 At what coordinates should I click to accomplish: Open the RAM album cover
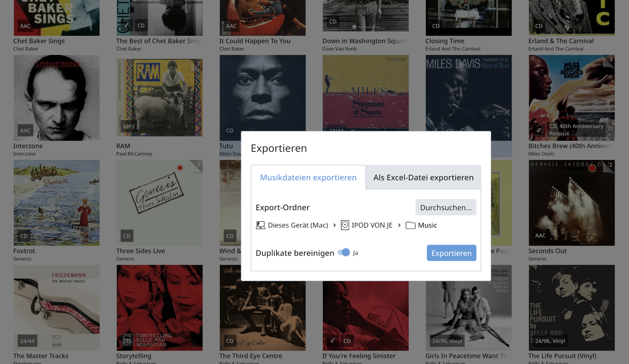pyautogui.click(x=160, y=98)
